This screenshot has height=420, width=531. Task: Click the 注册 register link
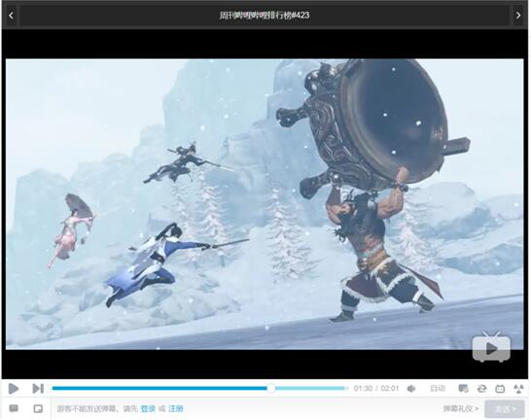click(176, 409)
